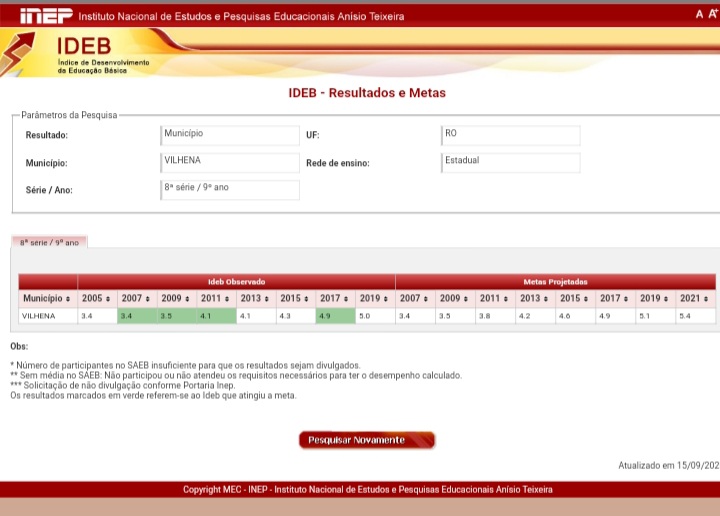Increase font size with A+ icon
The height and width of the screenshot is (516, 720).
tap(713, 14)
